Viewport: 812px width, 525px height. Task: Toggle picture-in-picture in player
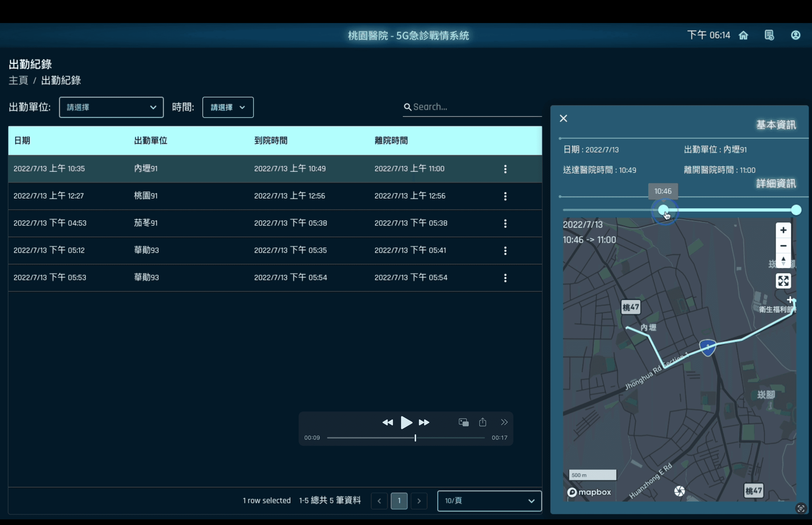pos(463,422)
